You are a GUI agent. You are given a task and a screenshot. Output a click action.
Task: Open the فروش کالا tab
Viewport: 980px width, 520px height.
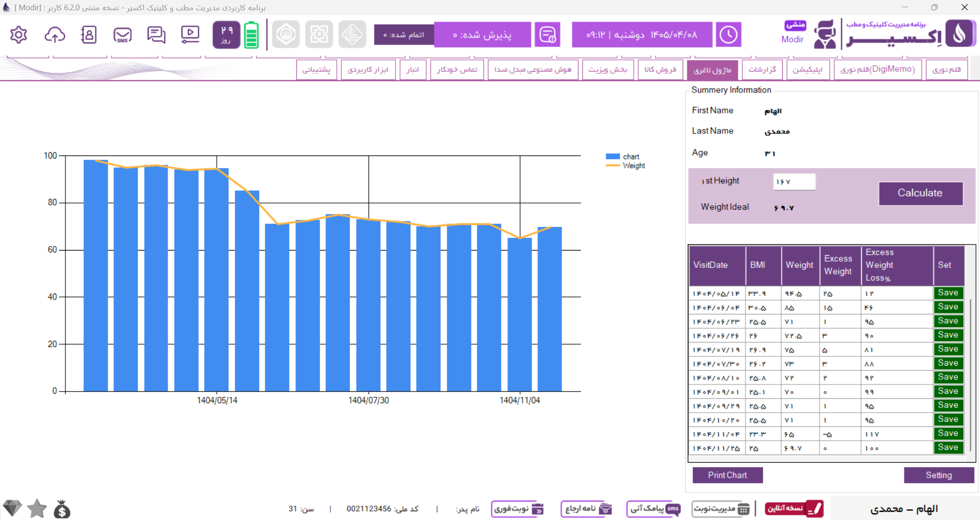[660, 70]
